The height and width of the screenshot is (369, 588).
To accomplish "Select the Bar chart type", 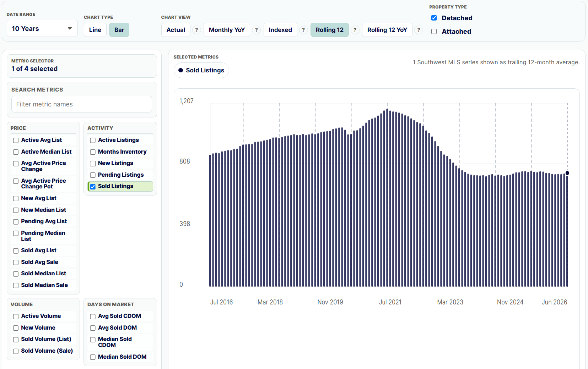I will pyautogui.click(x=119, y=30).
